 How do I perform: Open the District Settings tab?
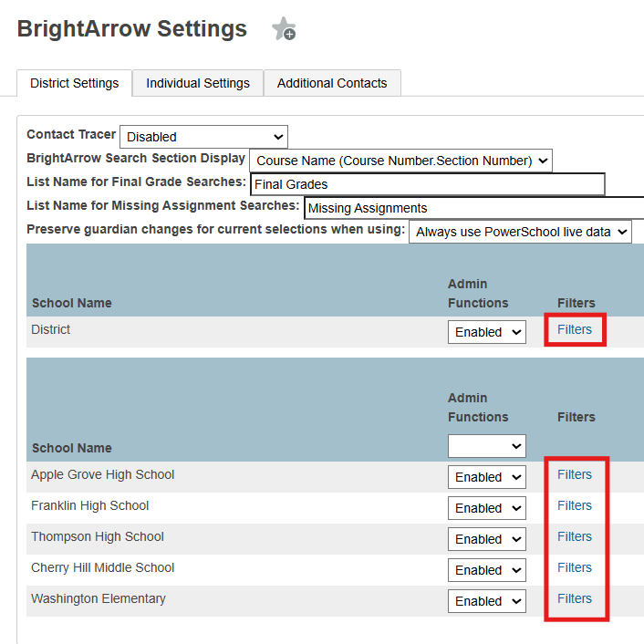[x=74, y=83]
